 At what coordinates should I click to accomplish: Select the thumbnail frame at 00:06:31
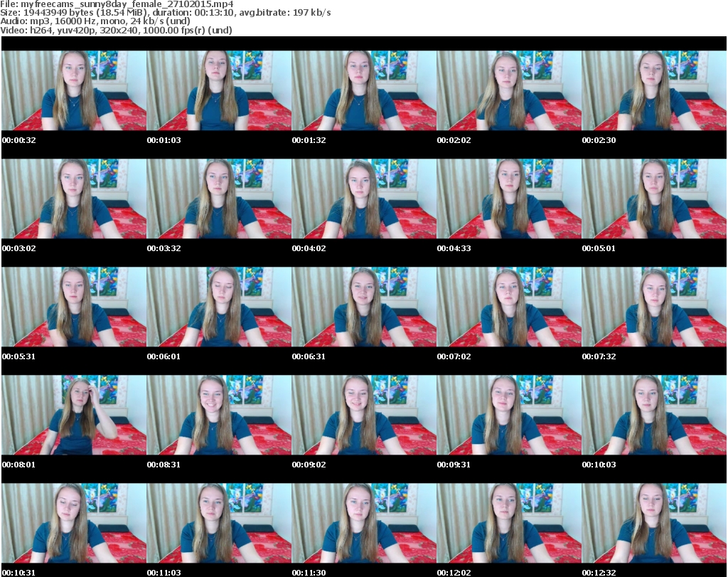(364, 307)
